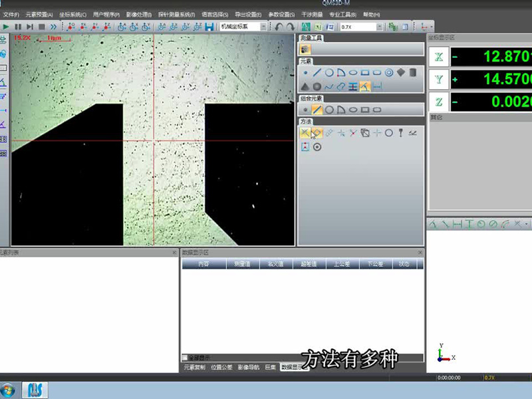Click the 上公差 column header
532x399 pixels.
pos(342,264)
